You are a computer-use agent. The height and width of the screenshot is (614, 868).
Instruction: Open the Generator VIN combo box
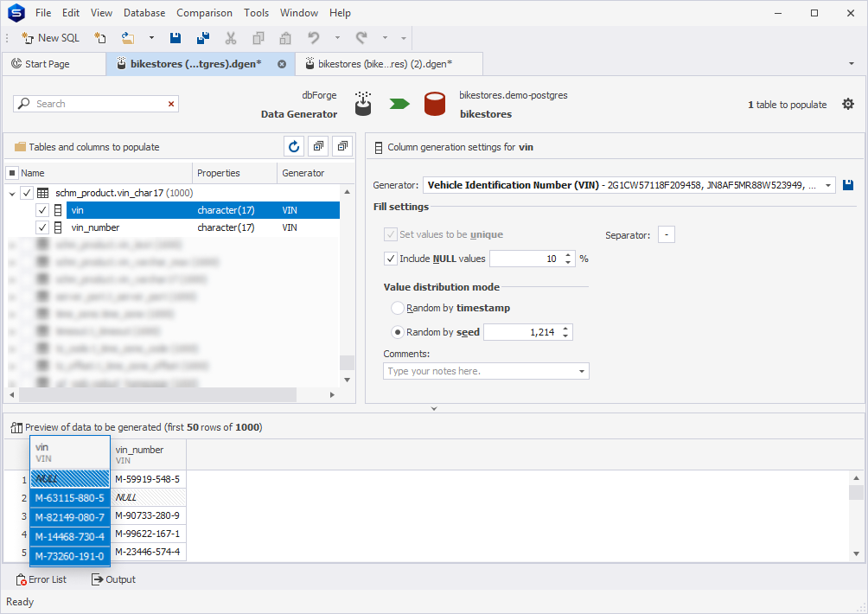629,185
